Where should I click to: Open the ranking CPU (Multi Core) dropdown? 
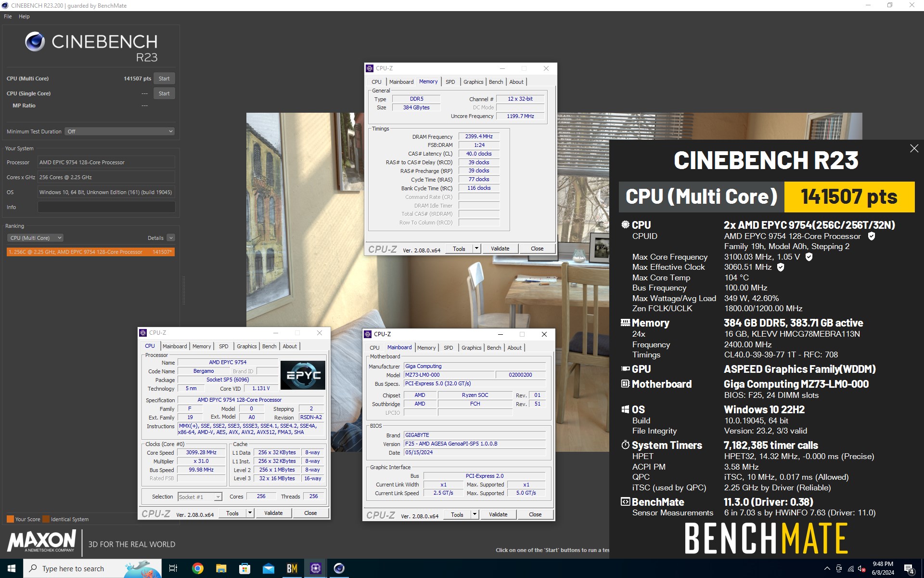click(x=35, y=238)
